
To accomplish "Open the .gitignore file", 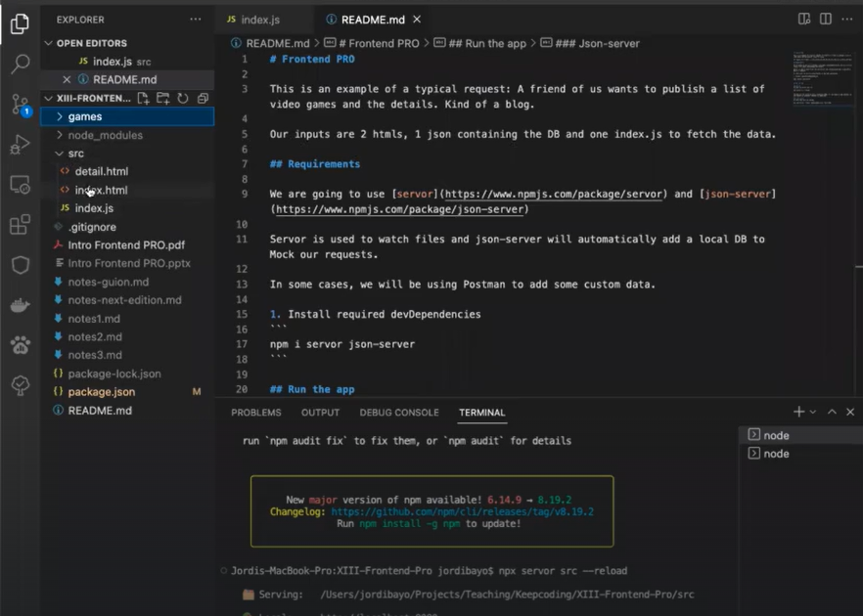I will 127,227.
